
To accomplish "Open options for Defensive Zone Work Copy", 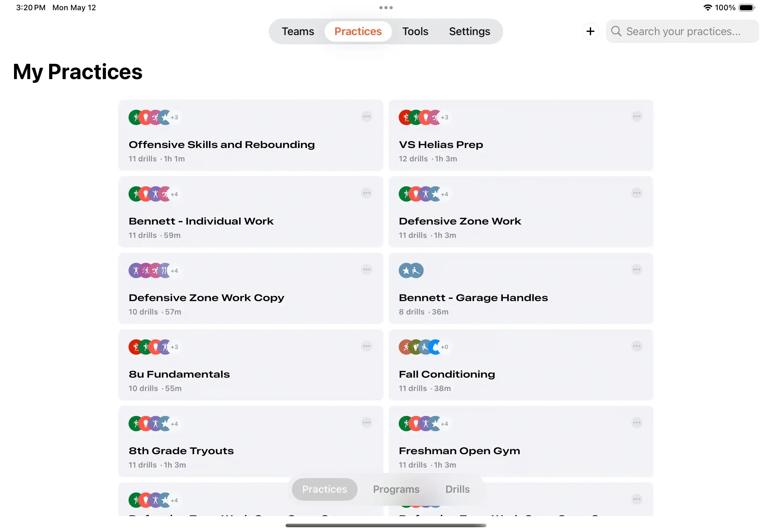I will click(x=366, y=269).
